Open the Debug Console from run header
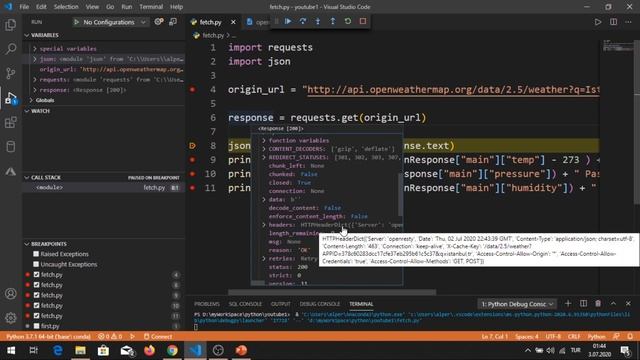Viewport: 640px width, 360px height. [173, 22]
